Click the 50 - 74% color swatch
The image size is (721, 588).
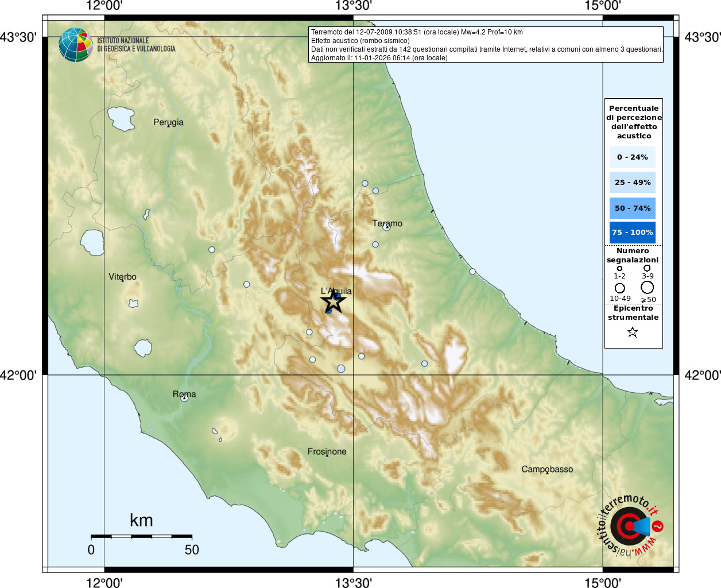[633, 208]
